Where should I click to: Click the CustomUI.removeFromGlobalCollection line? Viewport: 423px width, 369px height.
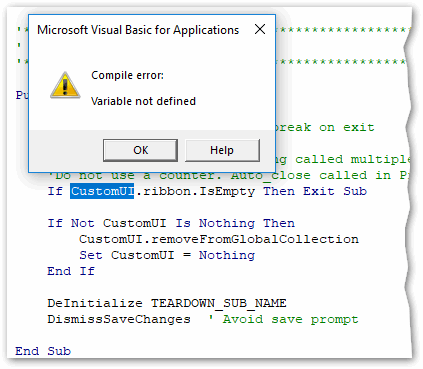(x=219, y=239)
